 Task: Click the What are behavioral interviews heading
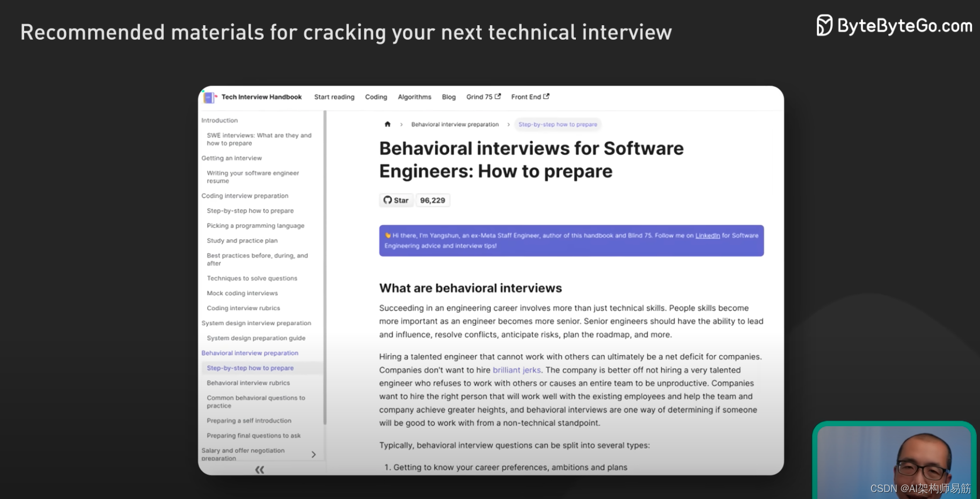click(x=470, y=288)
